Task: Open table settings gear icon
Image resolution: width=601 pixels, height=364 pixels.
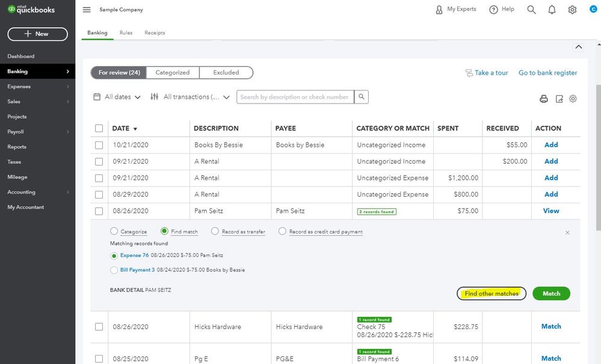Action: tap(573, 99)
